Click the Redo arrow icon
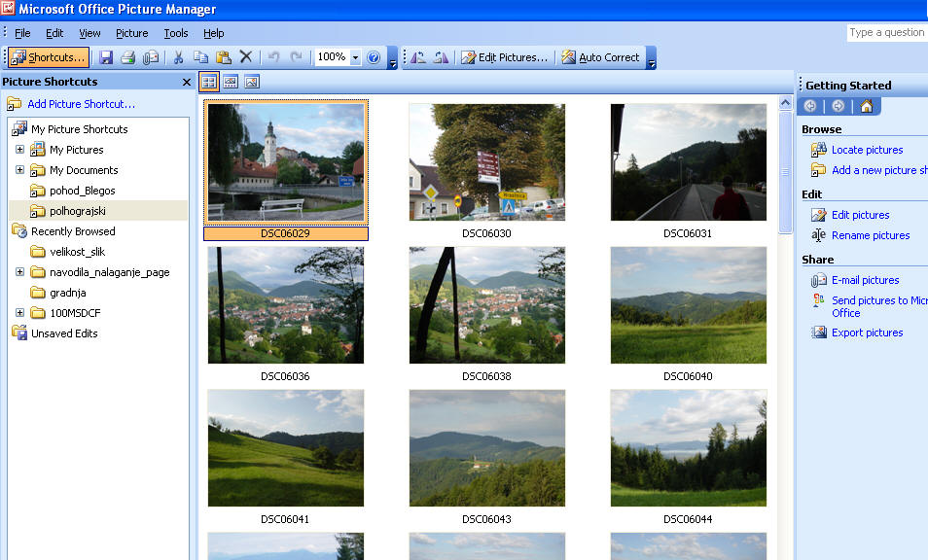This screenshot has height=560, width=928. 296,57
